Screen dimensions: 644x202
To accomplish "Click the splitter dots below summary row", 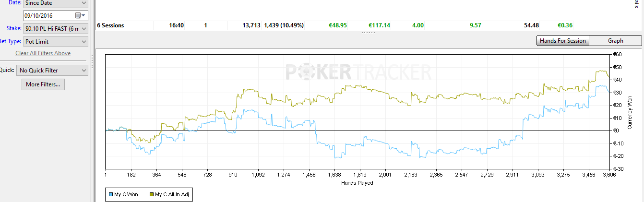I will (x=368, y=33).
